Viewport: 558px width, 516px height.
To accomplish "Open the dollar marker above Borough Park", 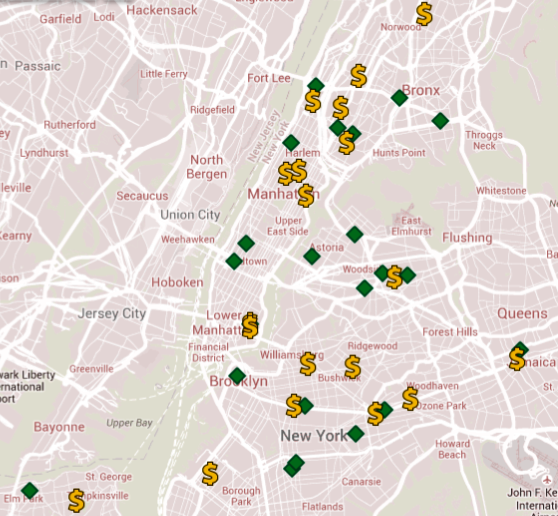I will pos(210,474).
